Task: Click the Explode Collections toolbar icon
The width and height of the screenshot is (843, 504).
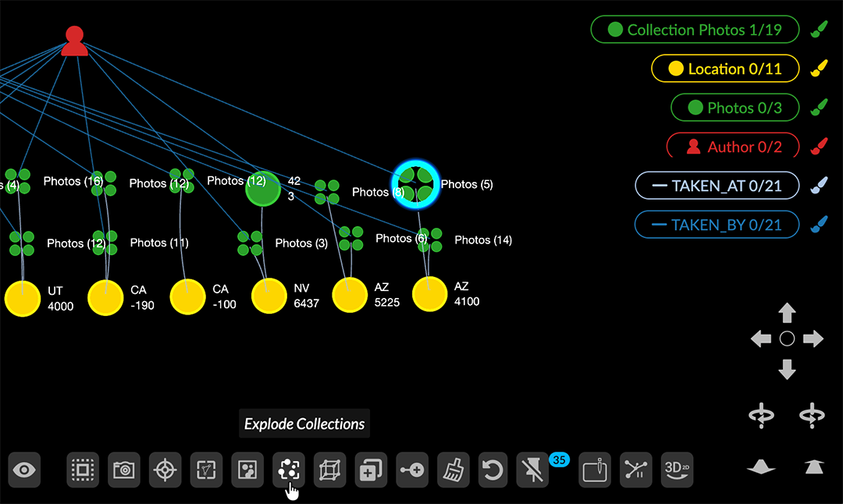Action: 289,470
